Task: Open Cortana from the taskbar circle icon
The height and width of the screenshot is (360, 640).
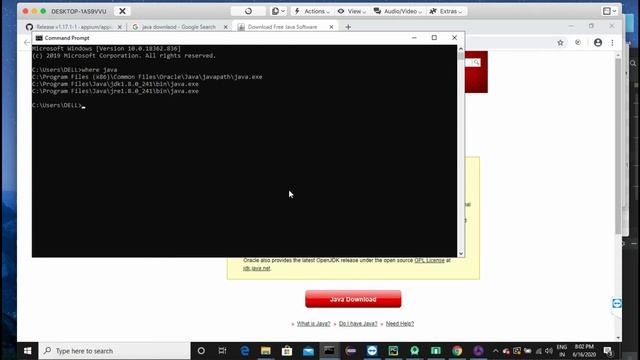Action: point(201,351)
